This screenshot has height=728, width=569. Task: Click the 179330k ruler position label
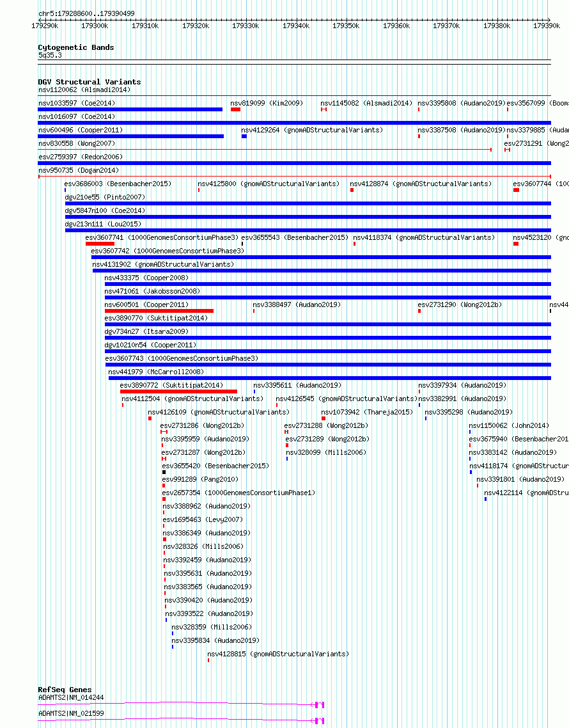click(246, 26)
